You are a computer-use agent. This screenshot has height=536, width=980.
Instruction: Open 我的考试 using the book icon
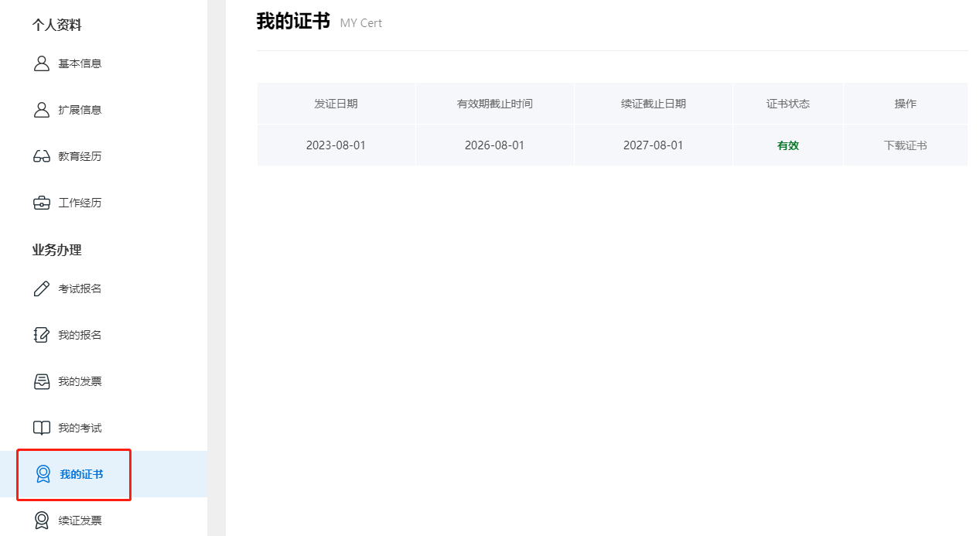pyautogui.click(x=41, y=427)
